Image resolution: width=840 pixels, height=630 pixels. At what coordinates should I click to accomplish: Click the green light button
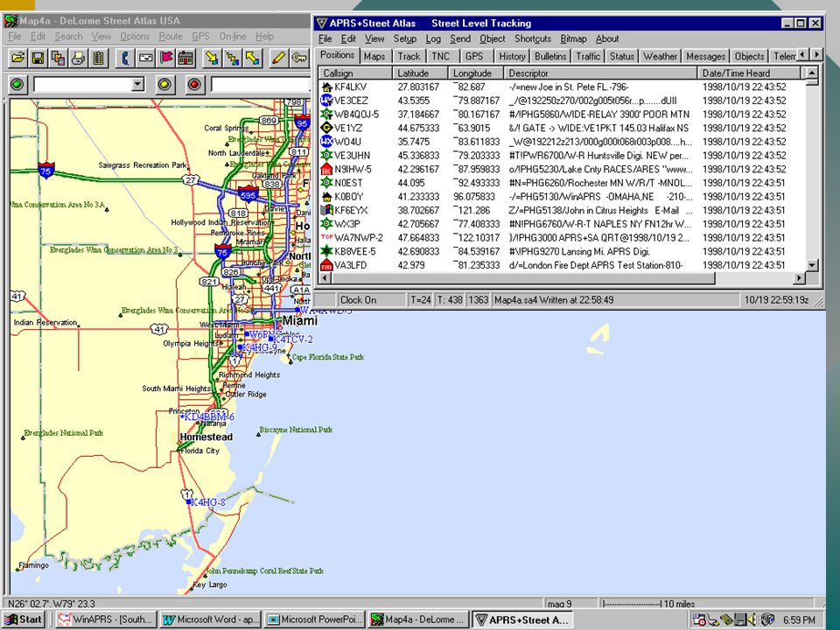pyautogui.click(x=17, y=84)
